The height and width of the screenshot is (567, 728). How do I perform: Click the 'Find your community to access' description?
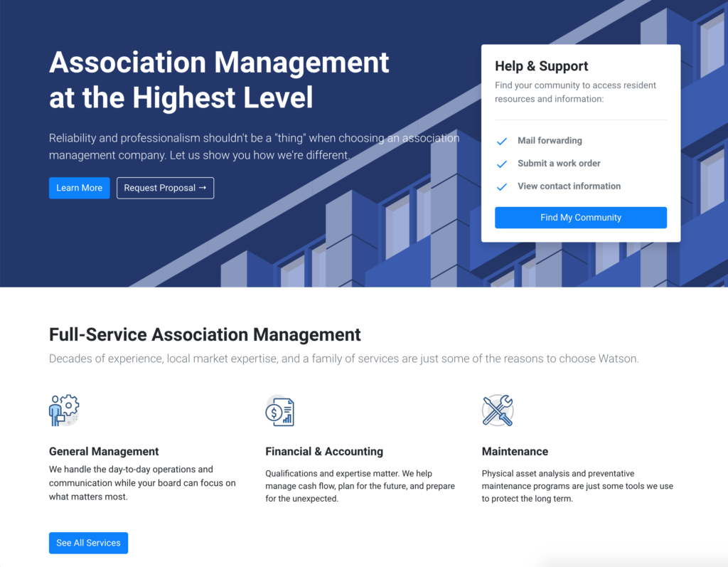tap(575, 92)
